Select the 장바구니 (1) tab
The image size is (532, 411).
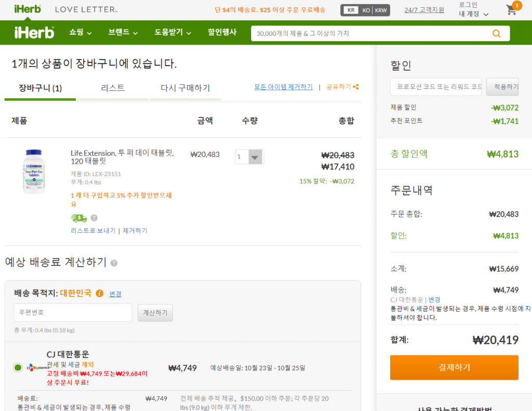click(40, 88)
